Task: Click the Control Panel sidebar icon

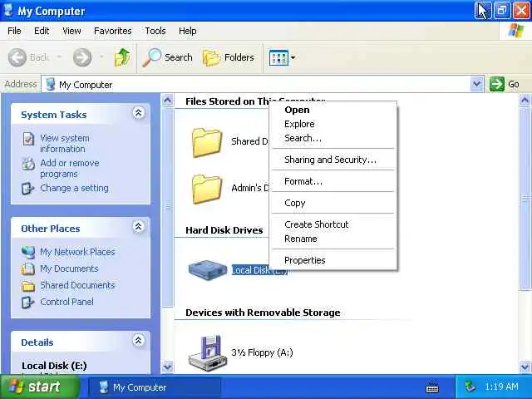Action: [27, 302]
